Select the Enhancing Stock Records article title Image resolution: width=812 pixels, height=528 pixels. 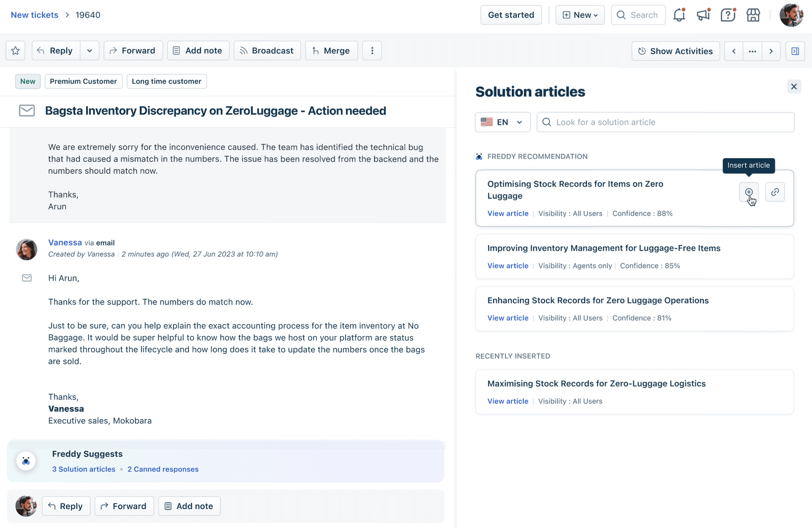point(598,300)
